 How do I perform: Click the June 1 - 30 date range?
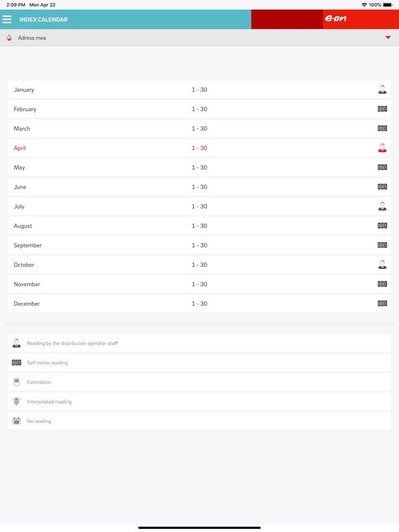(x=199, y=187)
